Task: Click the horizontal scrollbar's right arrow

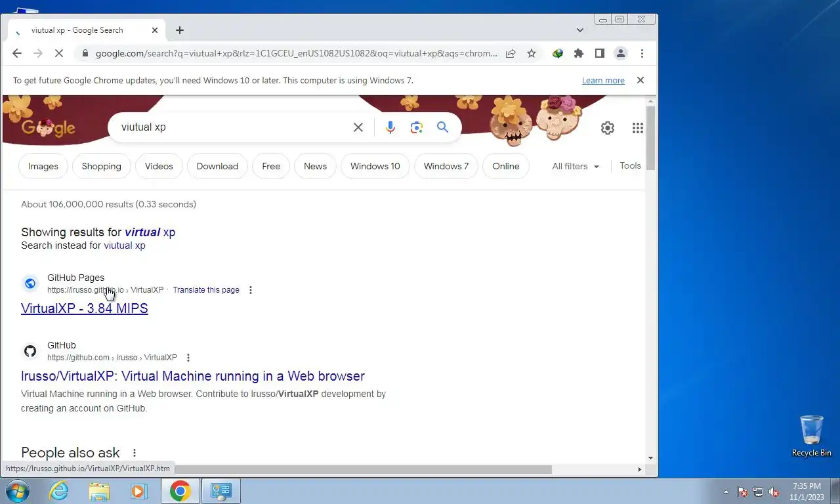Action: click(640, 469)
